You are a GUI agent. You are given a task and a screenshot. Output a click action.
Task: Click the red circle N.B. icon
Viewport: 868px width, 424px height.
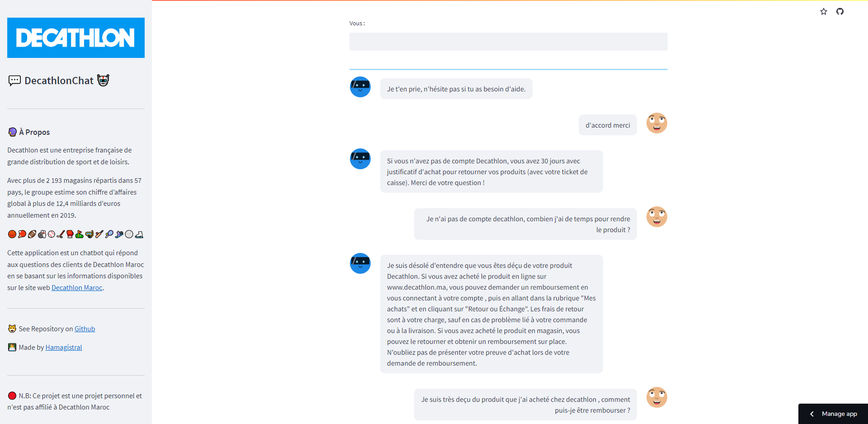point(12,396)
